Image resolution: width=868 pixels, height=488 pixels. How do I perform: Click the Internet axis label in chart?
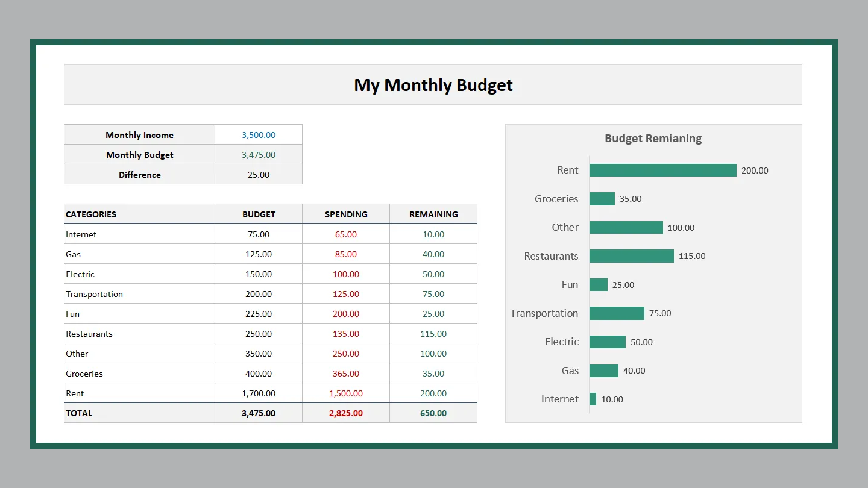coord(560,399)
